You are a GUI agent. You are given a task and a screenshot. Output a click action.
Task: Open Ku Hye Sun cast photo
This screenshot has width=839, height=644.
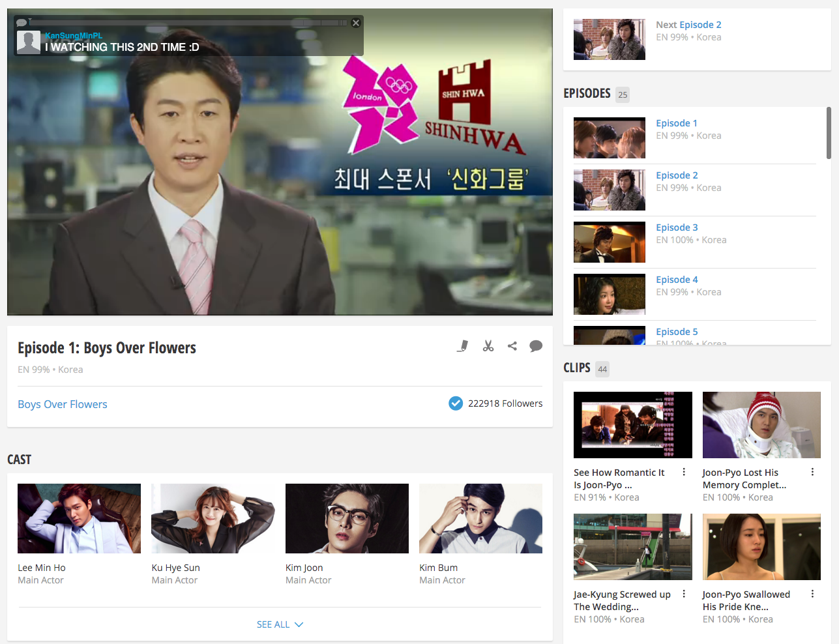point(213,518)
